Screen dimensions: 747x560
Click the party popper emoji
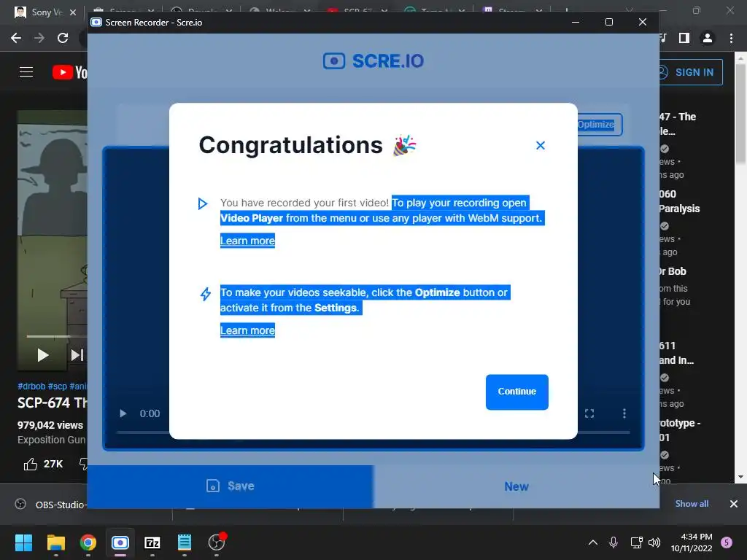pyautogui.click(x=404, y=145)
